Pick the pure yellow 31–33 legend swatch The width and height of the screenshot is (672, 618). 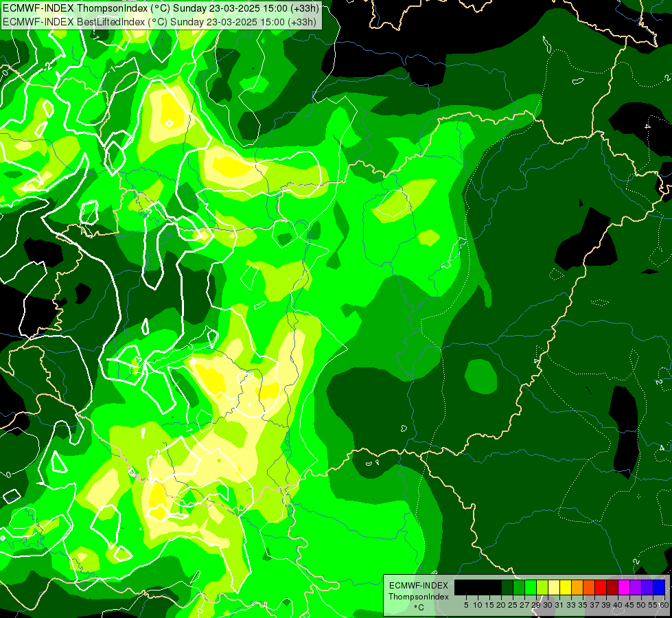pyautogui.click(x=566, y=587)
